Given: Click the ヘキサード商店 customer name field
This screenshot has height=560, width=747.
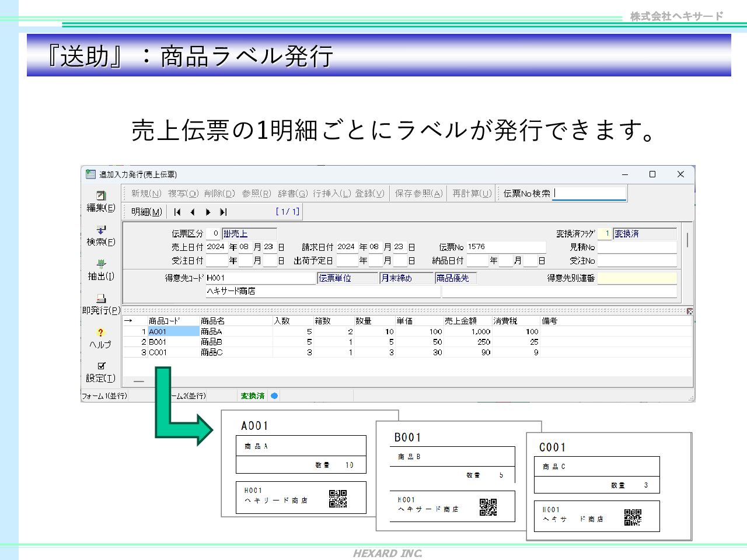Looking at the screenshot, I should tap(323, 291).
